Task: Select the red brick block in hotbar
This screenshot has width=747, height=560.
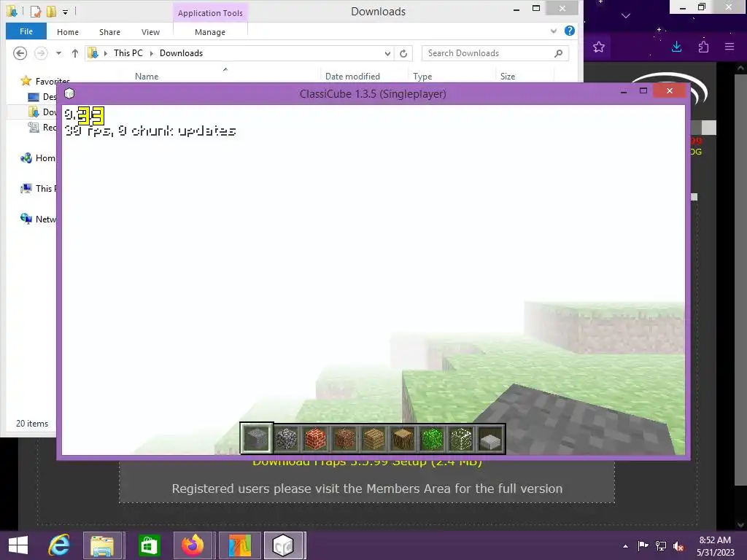Action: tap(315, 438)
